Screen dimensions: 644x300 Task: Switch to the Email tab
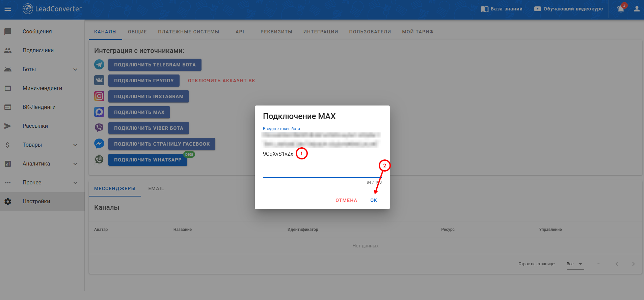156,188
